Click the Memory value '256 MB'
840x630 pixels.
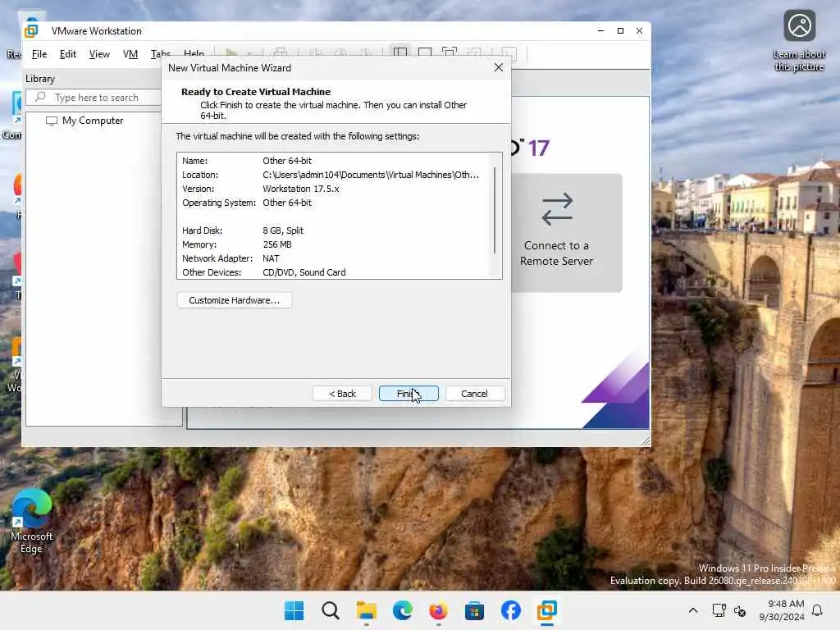pos(277,244)
